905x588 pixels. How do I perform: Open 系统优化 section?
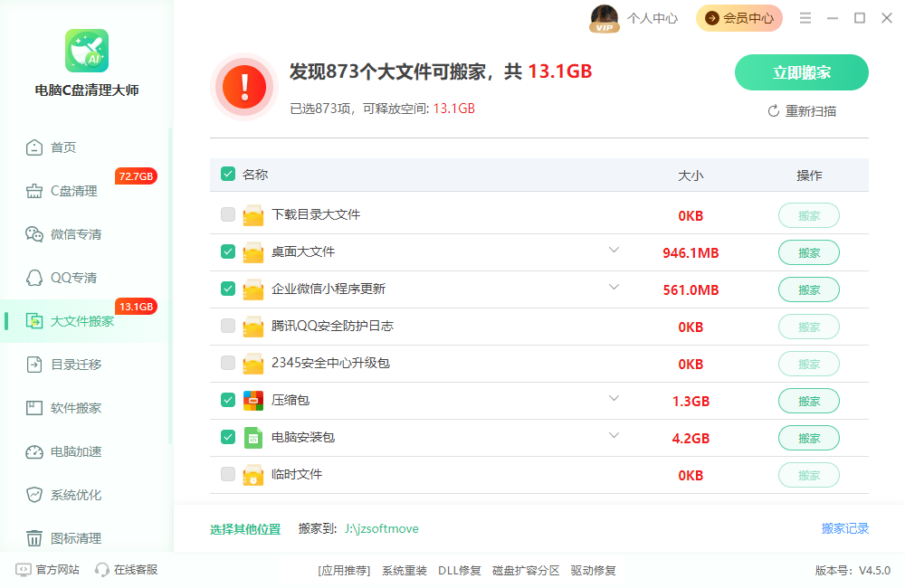tap(76, 495)
